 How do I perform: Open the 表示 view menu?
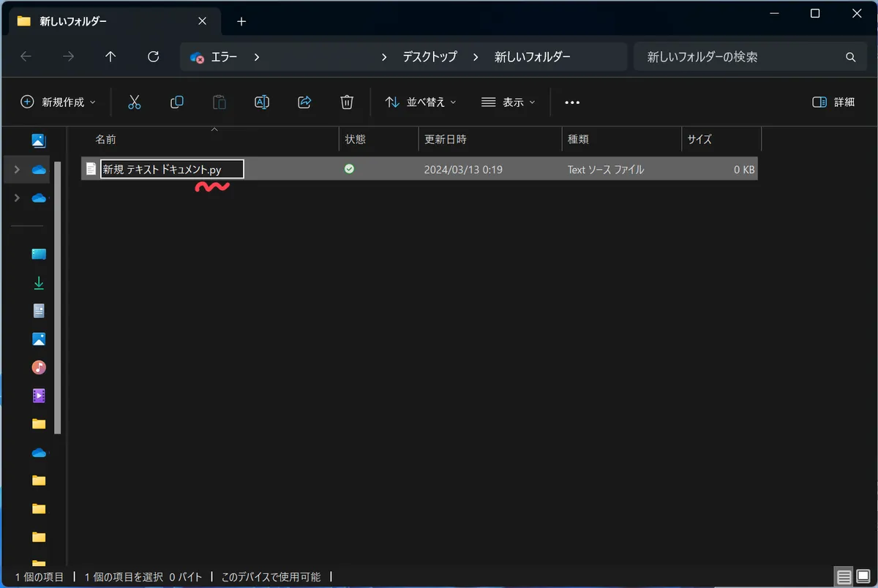509,102
